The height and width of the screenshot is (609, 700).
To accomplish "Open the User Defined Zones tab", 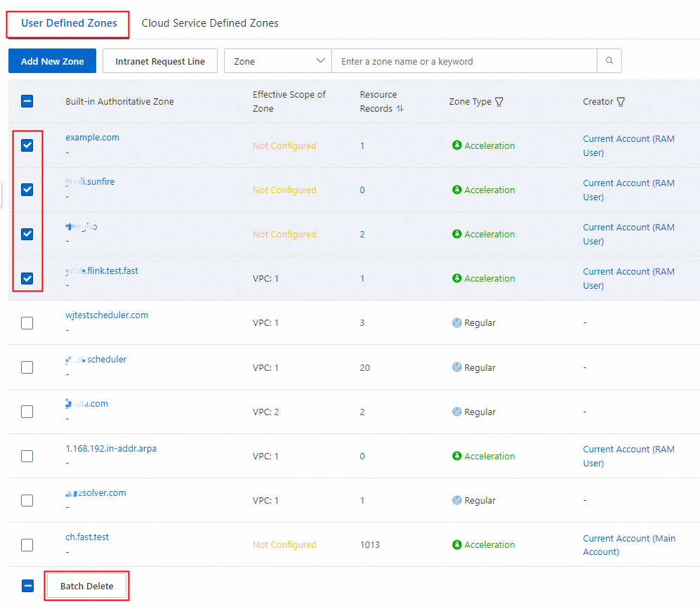I will [69, 23].
